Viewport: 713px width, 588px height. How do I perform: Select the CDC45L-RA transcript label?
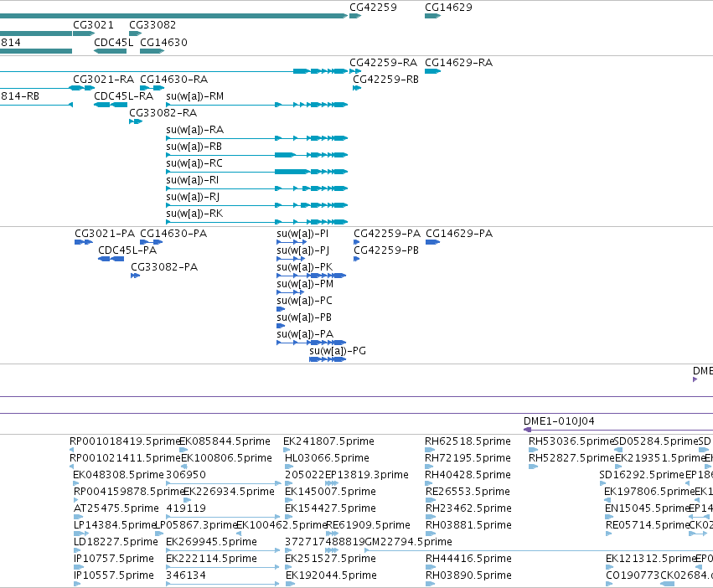coord(124,96)
